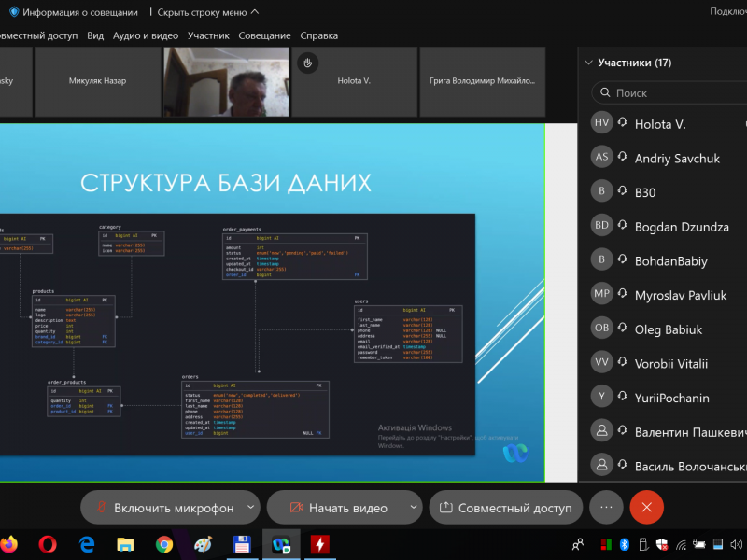The image size is (747, 560).
Task: Open Аудио и видео menu
Action: tap(145, 35)
